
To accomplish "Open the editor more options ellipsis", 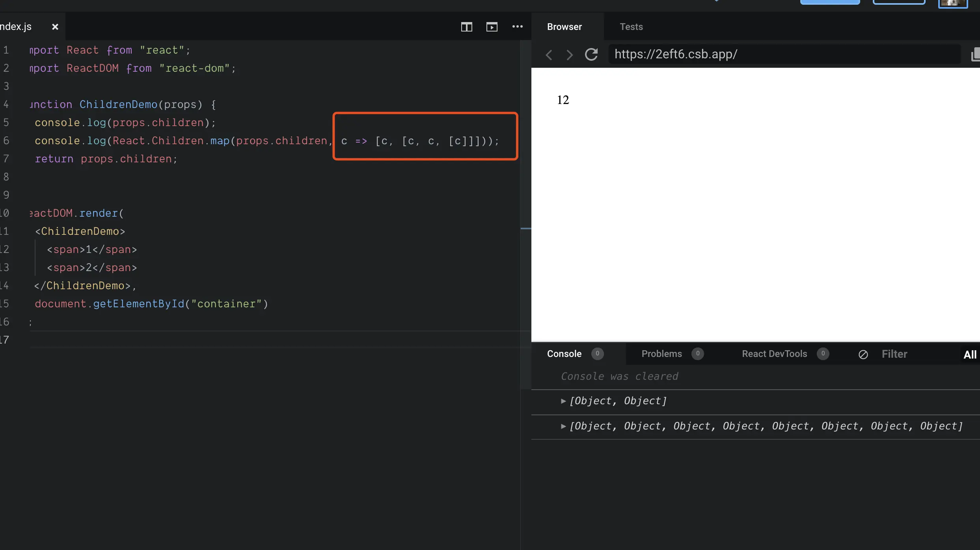I will point(517,27).
